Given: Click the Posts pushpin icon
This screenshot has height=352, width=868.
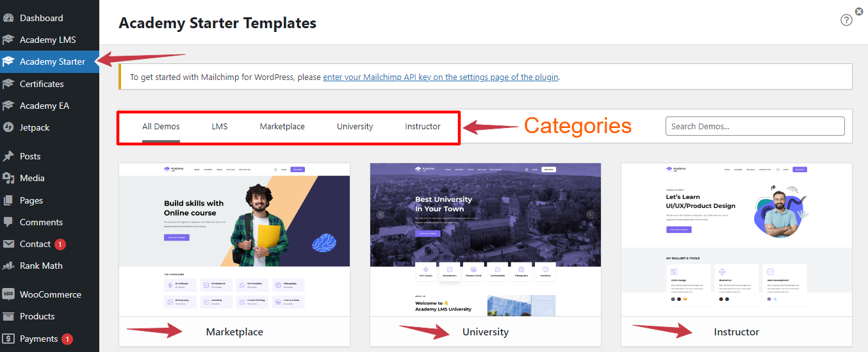Looking at the screenshot, I should click(x=8, y=156).
